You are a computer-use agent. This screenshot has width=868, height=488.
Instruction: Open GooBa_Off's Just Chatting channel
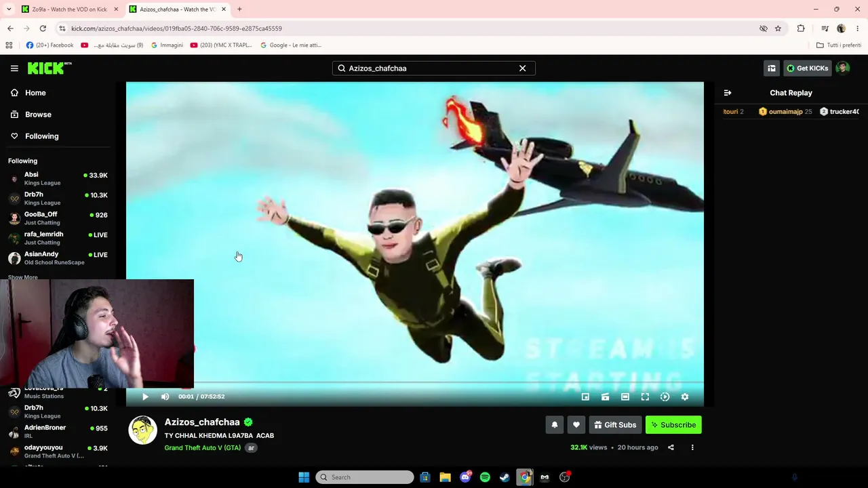[x=58, y=218]
